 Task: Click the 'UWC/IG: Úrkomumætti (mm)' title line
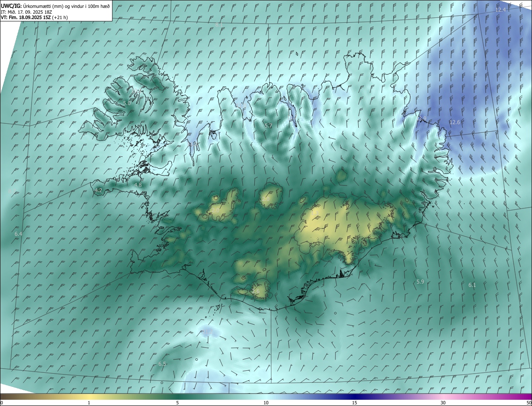click(x=55, y=6)
